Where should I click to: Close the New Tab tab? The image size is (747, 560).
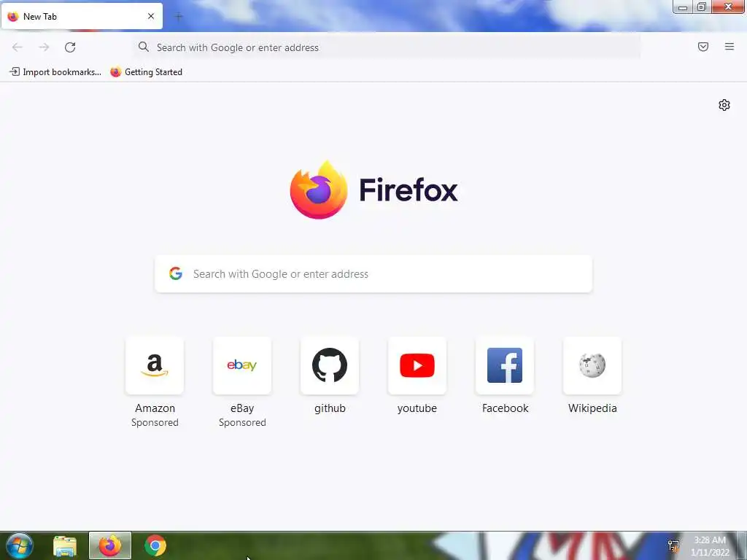click(x=151, y=16)
